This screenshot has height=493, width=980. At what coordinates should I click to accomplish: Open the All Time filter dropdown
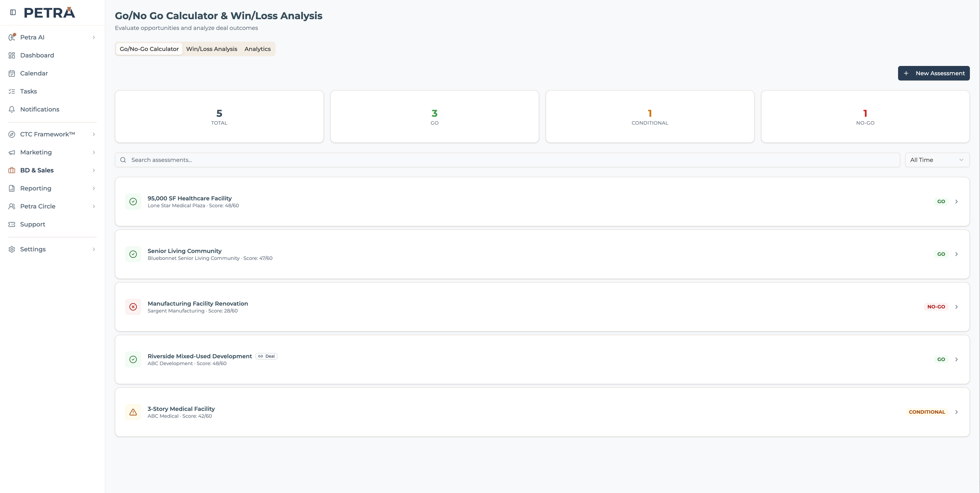click(937, 160)
